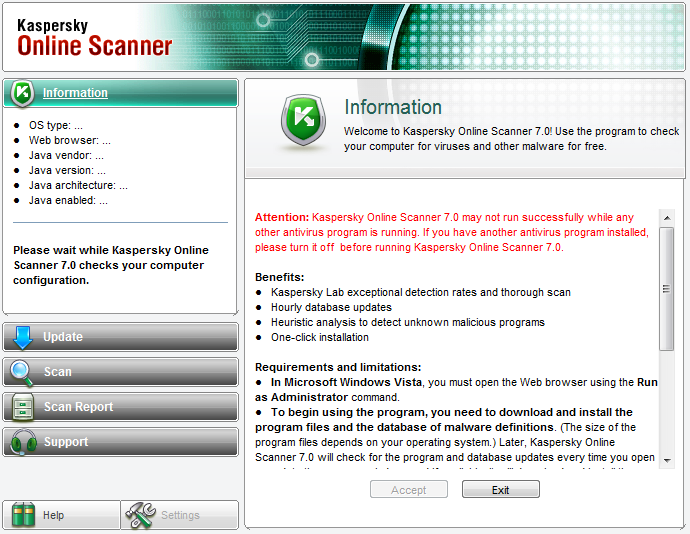Screen dimensions: 690x534
Task: Click the "Java architecture: ..." entry
Action: point(78,185)
